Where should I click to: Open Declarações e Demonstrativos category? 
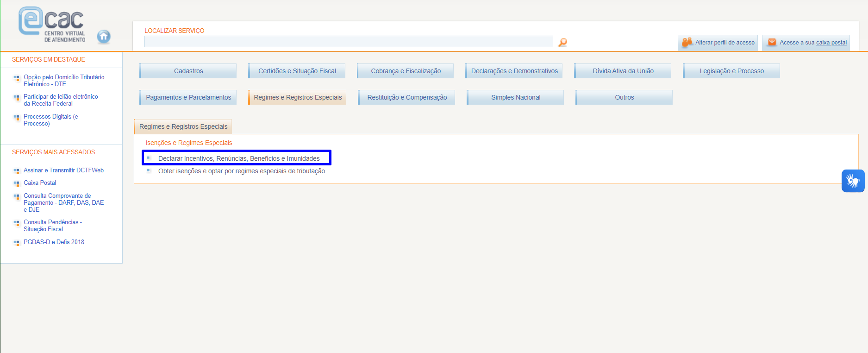click(514, 71)
